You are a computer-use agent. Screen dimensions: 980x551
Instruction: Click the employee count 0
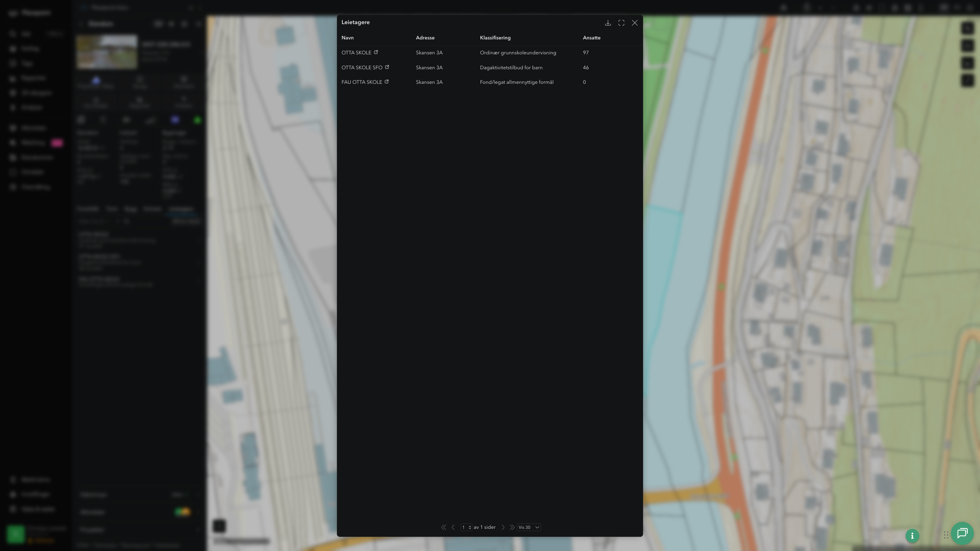(x=584, y=82)
